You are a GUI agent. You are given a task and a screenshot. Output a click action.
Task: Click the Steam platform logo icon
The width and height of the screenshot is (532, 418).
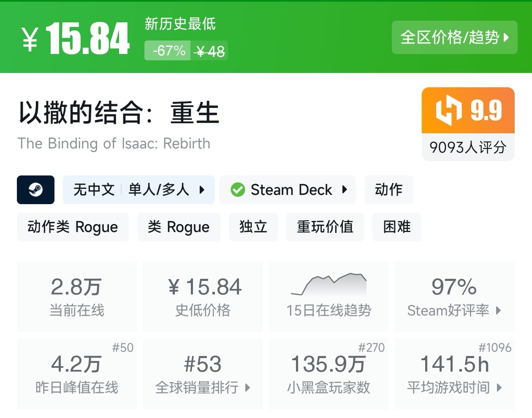[x=35, y=190]
